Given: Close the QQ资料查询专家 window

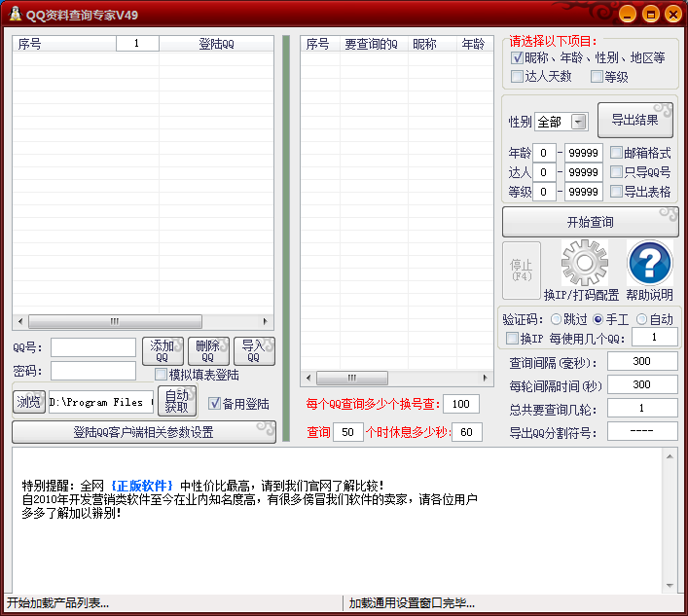Looking at the screenshot, I should 673,15.
